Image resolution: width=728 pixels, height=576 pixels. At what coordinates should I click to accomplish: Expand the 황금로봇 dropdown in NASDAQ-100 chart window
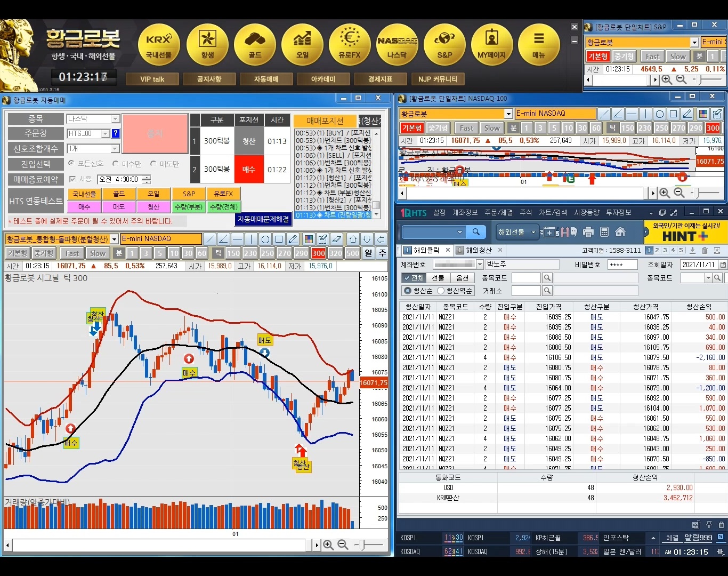tap(508, 114)
